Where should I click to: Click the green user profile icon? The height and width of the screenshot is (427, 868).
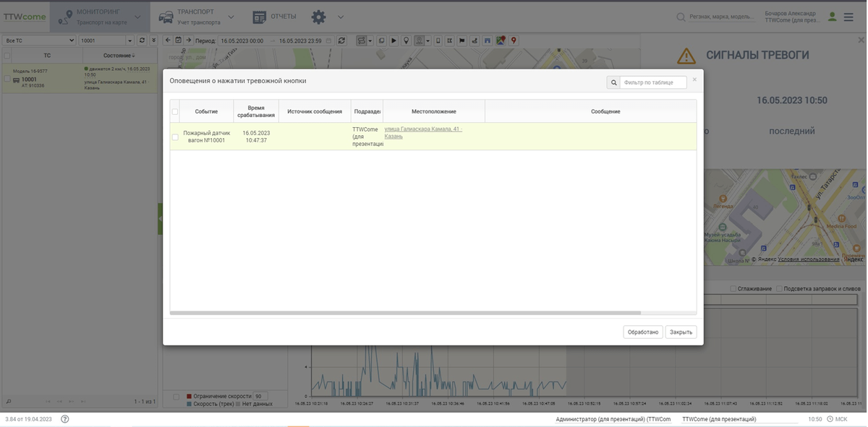(x=833, y=16)
